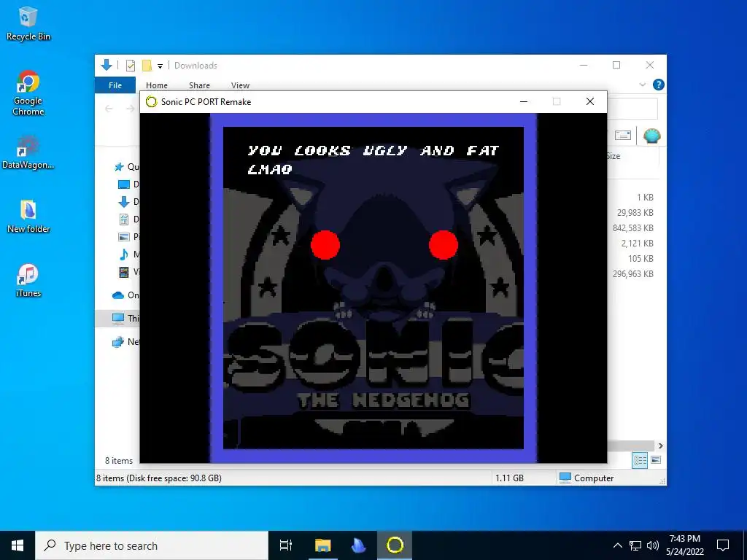Viewport: 747px width, 560px height.
Task: Open the network tray icon
Action: click(x=635, y=545)
